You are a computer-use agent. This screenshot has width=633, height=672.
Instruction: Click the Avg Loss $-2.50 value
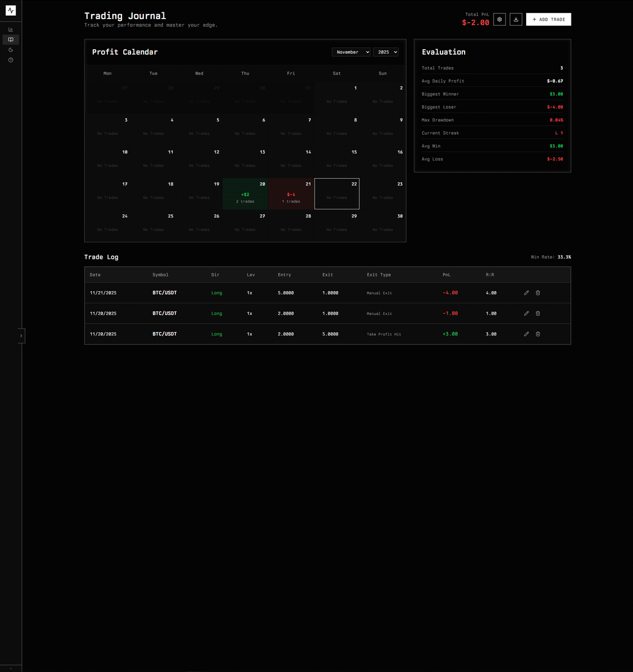coord(555,159)
